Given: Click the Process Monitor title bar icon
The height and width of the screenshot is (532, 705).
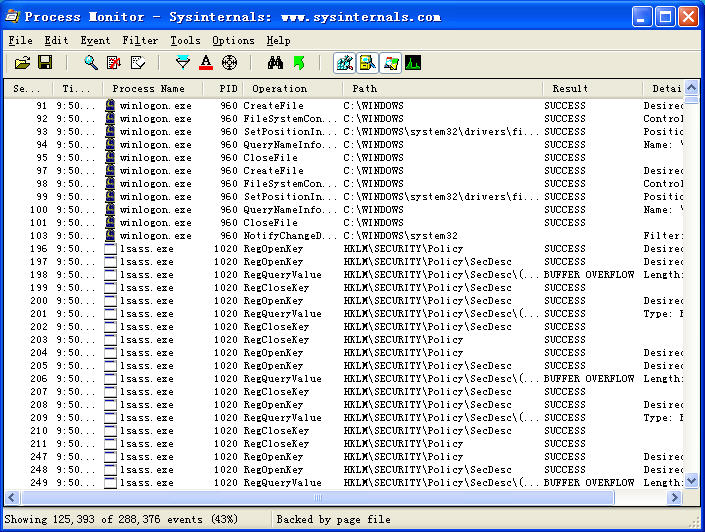Looking at the screenshot, I should (x=12, y=16).
